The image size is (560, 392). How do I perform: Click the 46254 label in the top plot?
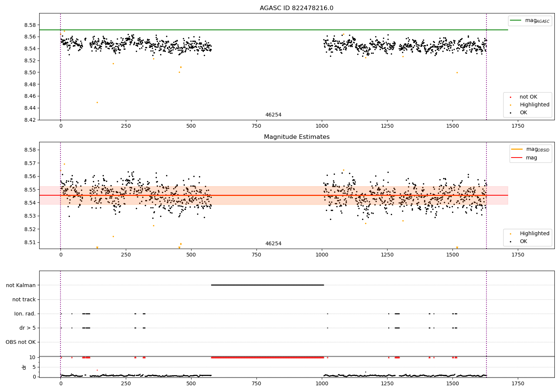point(273,115)
